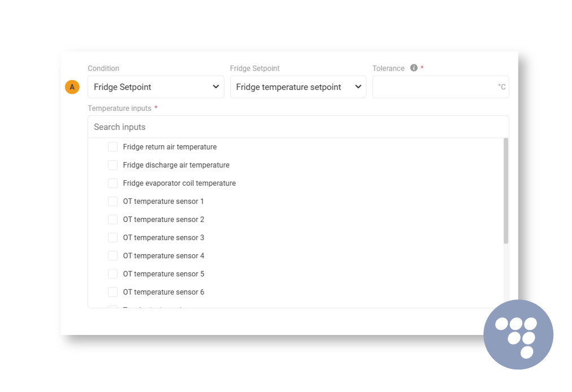572x392 pixels.
Task: Click the temperature inputs list scrollbar
Action: [505, 191]
